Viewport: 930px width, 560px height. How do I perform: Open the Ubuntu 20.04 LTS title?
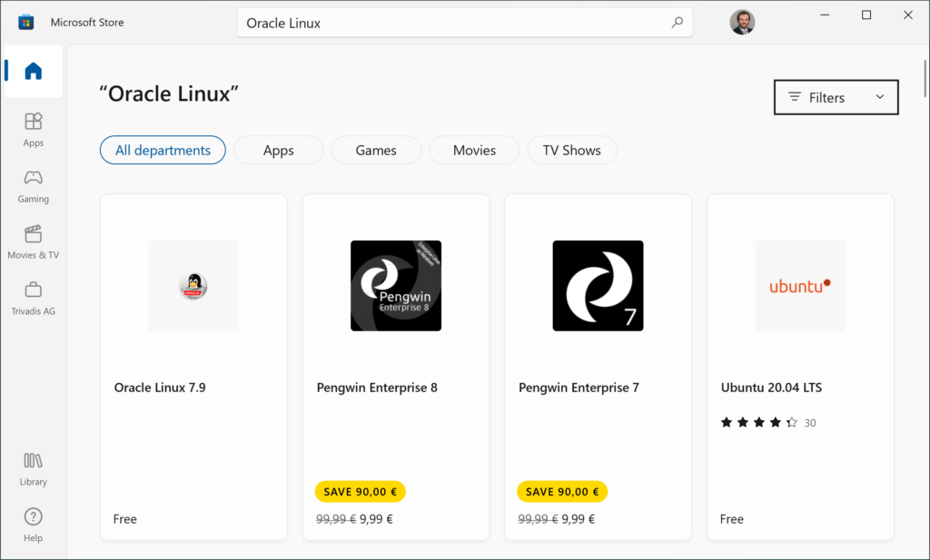click(x=771, y=388)
